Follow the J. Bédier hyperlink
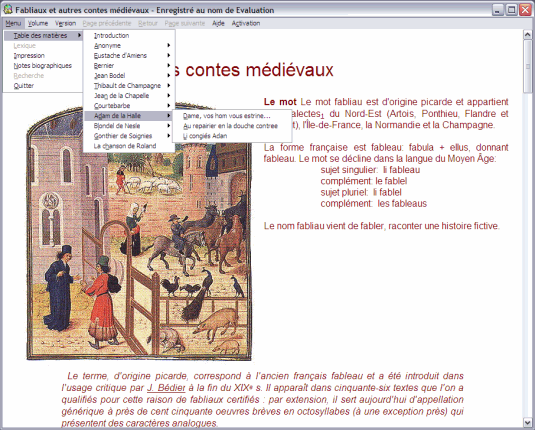 tap(166, 388)
